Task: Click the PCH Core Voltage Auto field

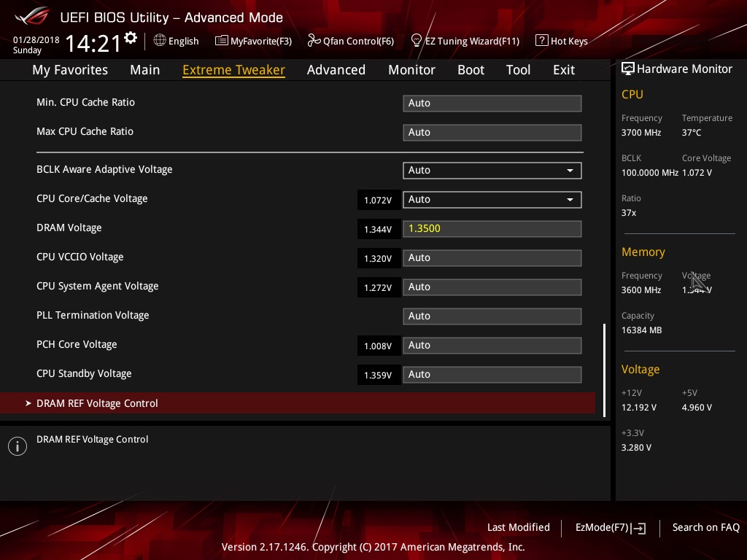Action: 492,345
